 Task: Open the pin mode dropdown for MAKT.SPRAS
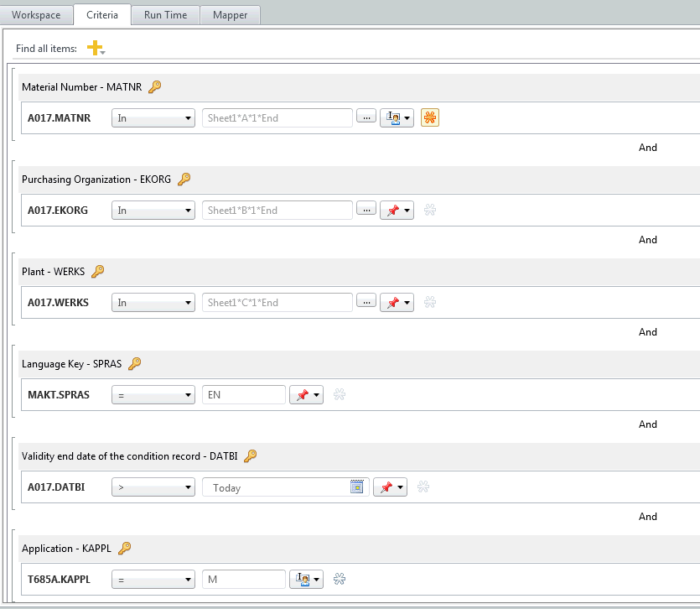[x=306, y=395]
